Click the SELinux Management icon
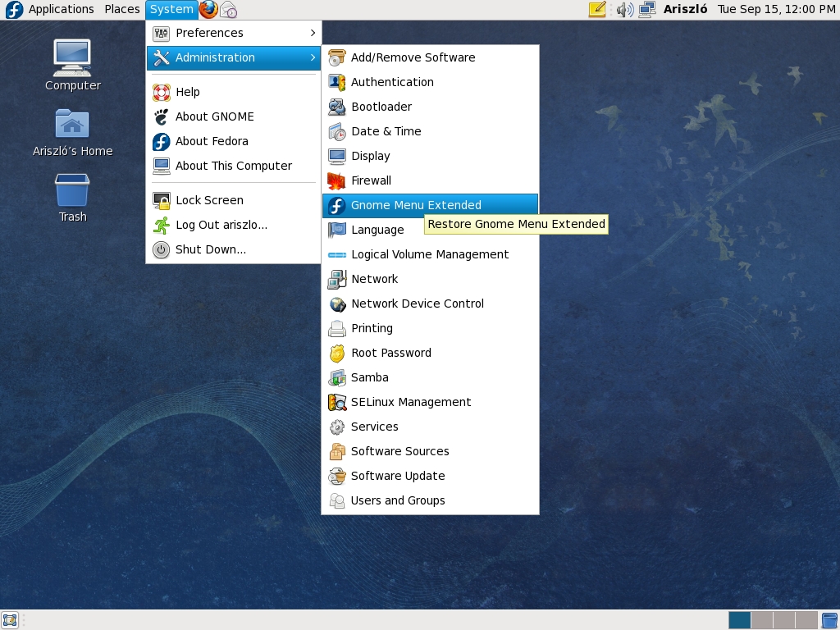The height and width of the screenshot is (630, 840). (x=337, y=402)
